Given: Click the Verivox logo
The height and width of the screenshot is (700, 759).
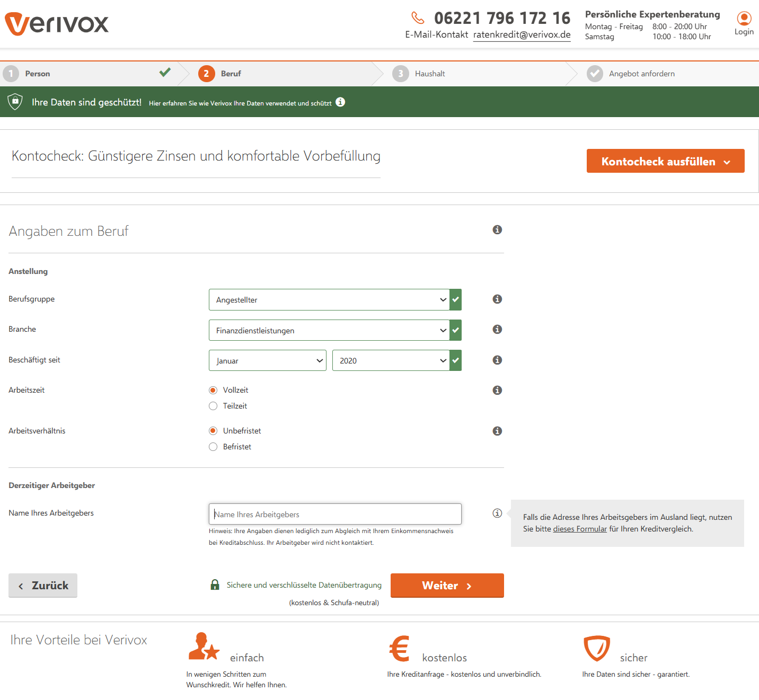Looking at the screenshot, I should (57, 24).
